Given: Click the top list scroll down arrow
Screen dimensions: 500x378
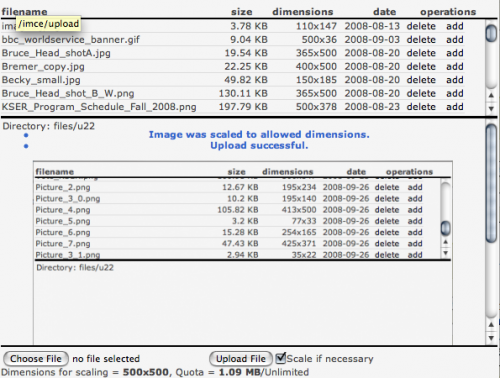Looking at the screenshot, I should [x=491, y=108].
